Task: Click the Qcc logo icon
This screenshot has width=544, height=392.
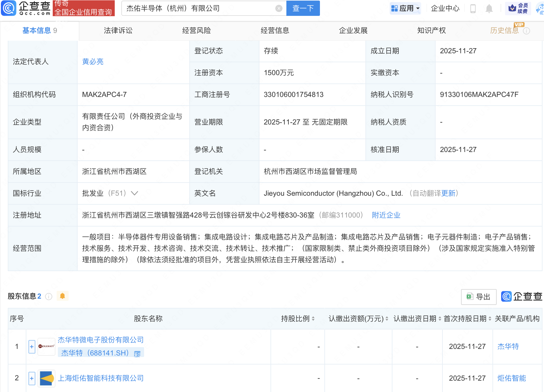Action: click(9, 8)
